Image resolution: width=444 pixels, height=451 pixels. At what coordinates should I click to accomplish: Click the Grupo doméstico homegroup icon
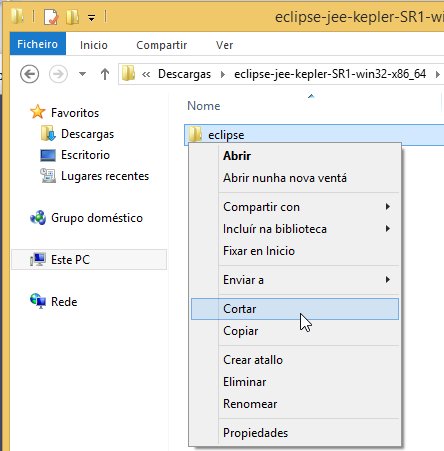(38, 218)
